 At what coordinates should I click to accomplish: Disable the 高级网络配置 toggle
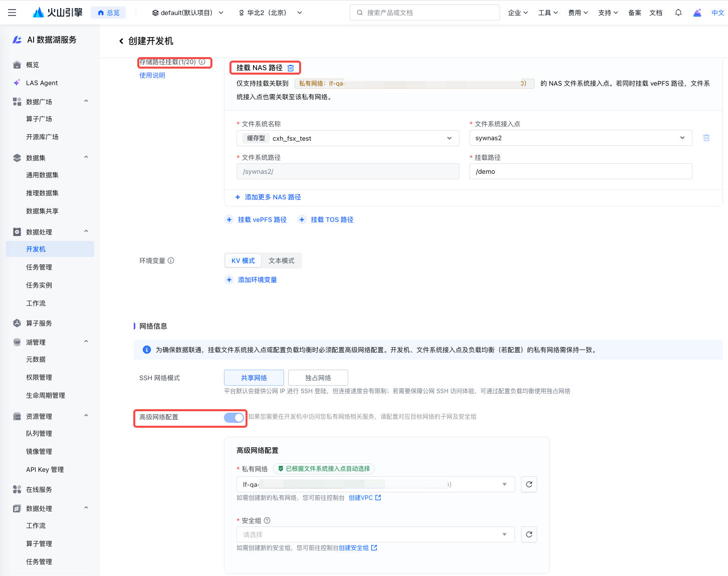[x=234, y=417]
